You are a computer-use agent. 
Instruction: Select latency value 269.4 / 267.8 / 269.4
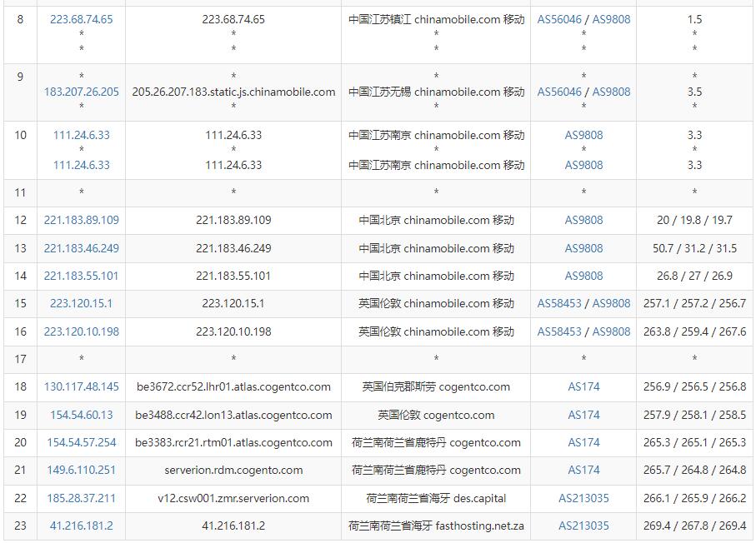[x=694, y=526]
